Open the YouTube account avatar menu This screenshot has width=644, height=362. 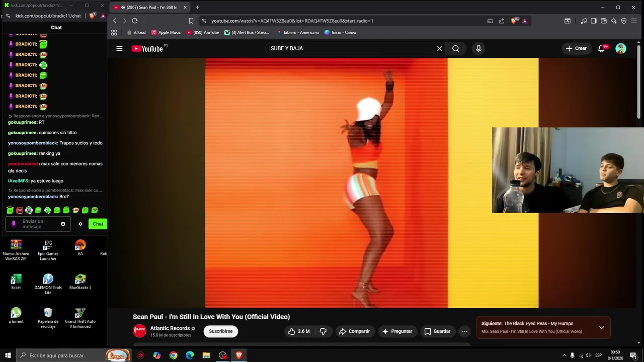(x=621, y=49)
